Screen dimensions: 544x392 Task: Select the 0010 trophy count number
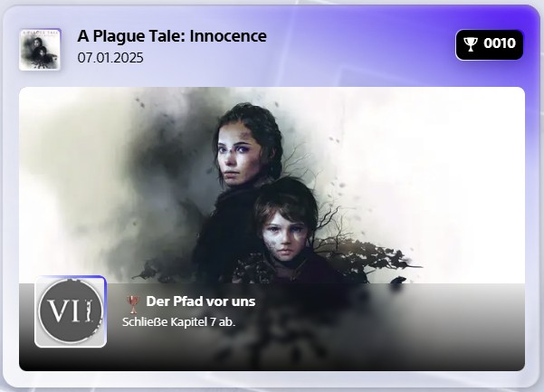click(x=500, y=43)
